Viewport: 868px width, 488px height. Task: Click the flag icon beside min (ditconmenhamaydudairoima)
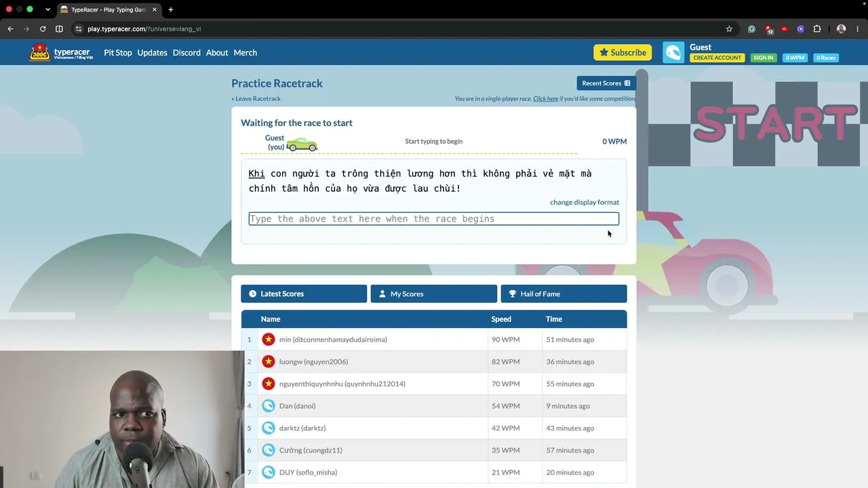[x=269, y=340]
